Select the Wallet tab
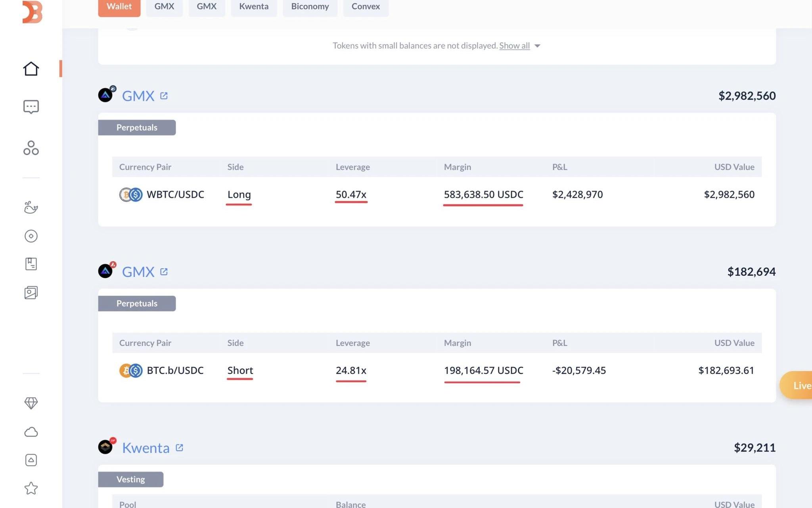Viewport: 812px width, 508px height. 119,7
